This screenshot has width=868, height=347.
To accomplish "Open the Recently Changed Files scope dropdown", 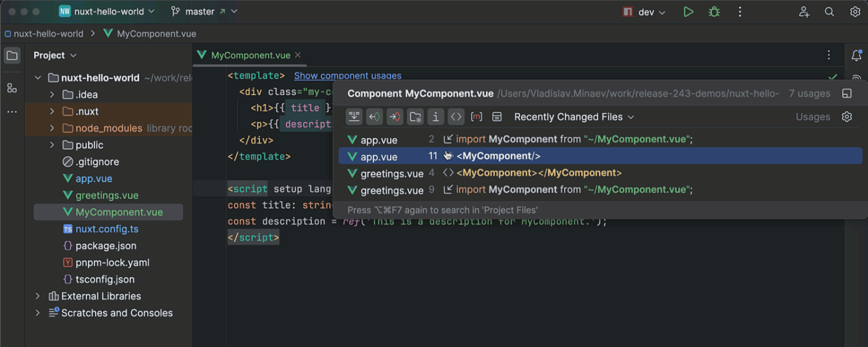I will [x=574, y=117].
